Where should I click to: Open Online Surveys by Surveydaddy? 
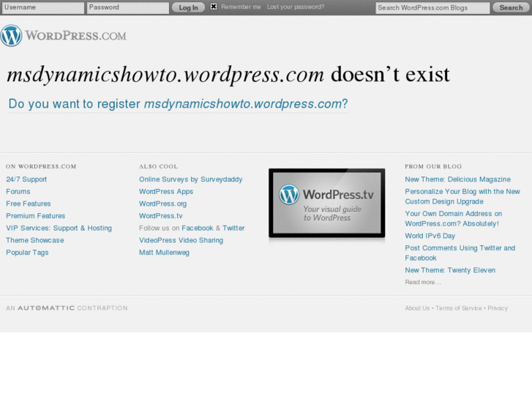[191, 179]
